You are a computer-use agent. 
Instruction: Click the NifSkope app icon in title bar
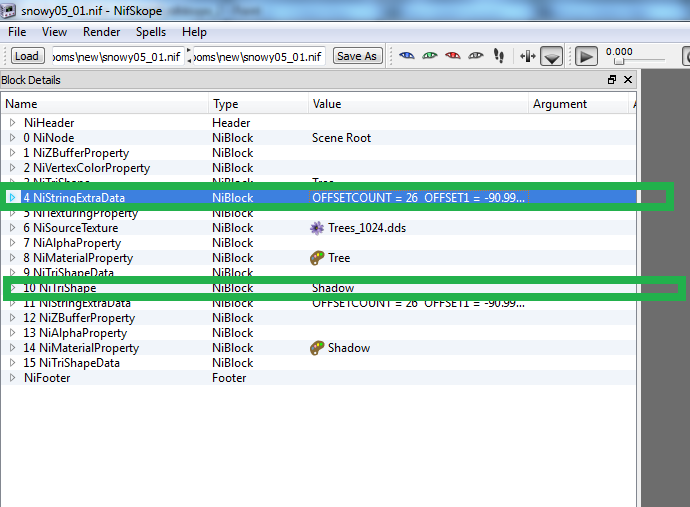tap(9, 10)
